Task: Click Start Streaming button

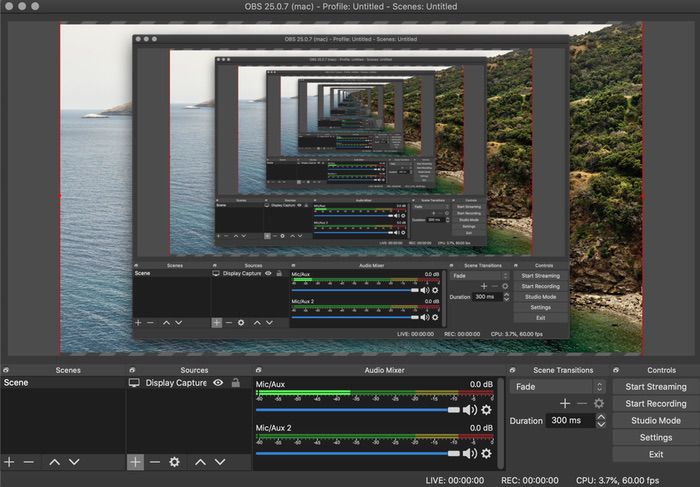Action: [x=656, y=387]
